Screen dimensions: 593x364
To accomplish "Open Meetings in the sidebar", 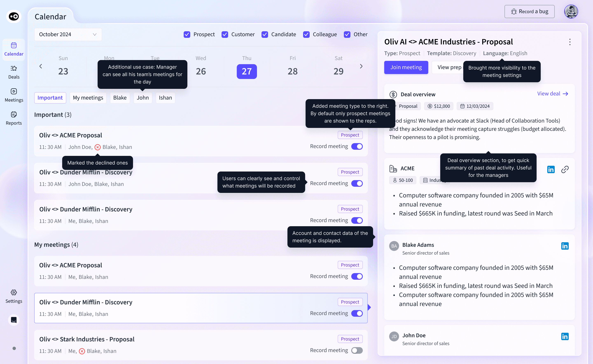I will click(x=14, y=95).
